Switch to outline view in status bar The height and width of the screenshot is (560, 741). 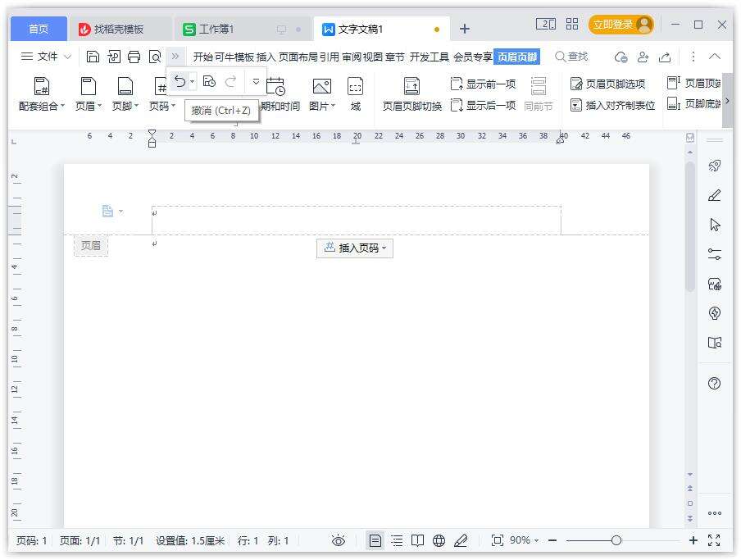pos(397,540)
